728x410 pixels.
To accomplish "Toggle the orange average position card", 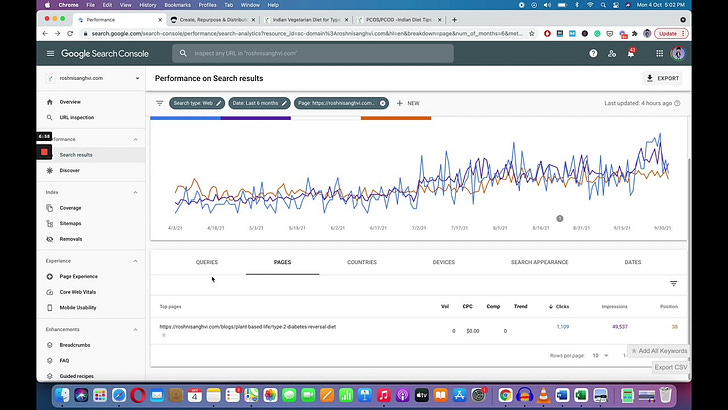I will pos(396,118).
